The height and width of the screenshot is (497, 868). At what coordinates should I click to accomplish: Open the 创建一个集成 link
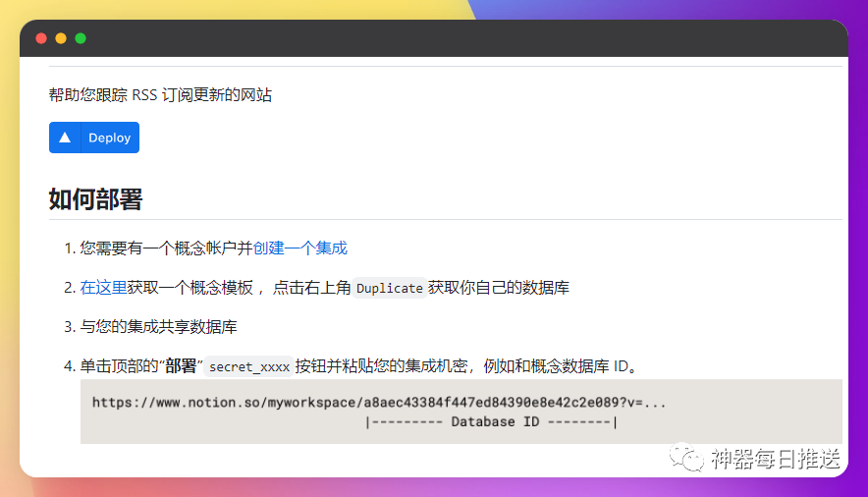300,248
